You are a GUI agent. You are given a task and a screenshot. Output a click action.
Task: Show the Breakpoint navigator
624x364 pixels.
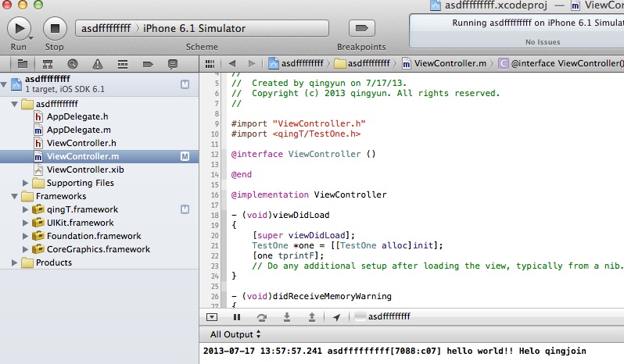[x=148, y=64]
